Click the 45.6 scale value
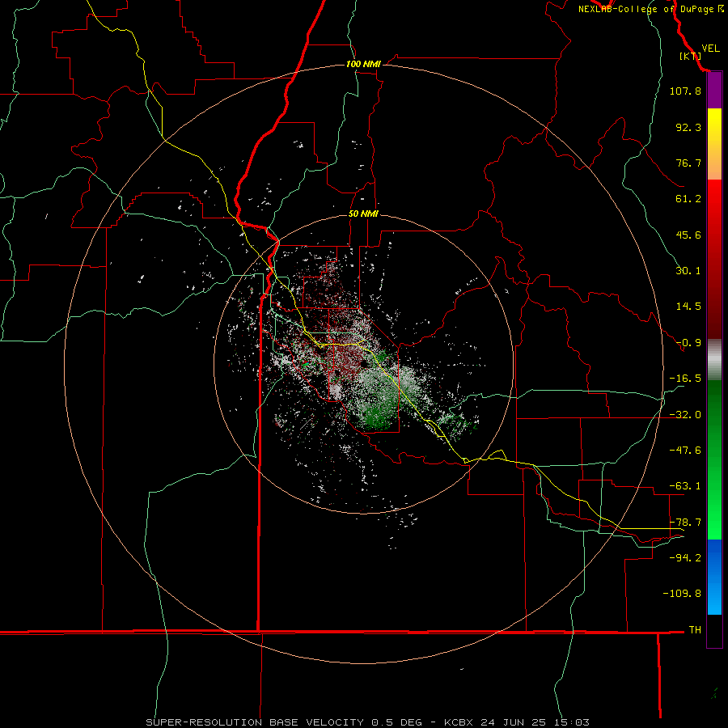Viewport: 728px width, 728px height. point(688,235)
